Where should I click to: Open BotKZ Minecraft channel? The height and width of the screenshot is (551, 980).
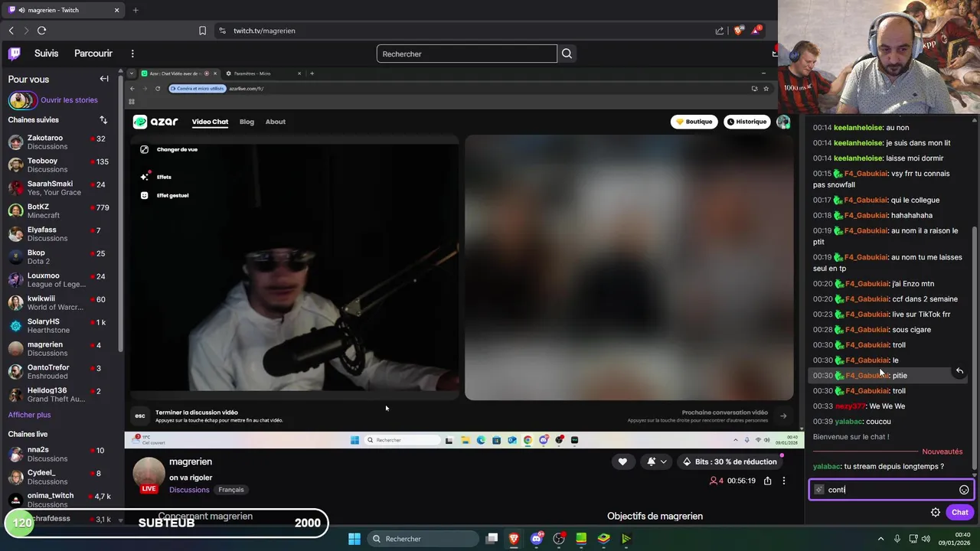click(x=60, y=211)
